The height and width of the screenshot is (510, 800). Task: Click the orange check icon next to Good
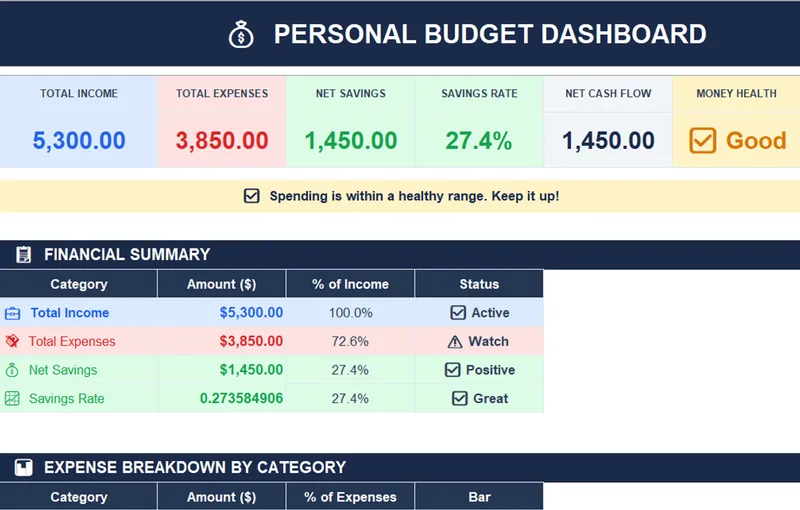click(703, 140)
